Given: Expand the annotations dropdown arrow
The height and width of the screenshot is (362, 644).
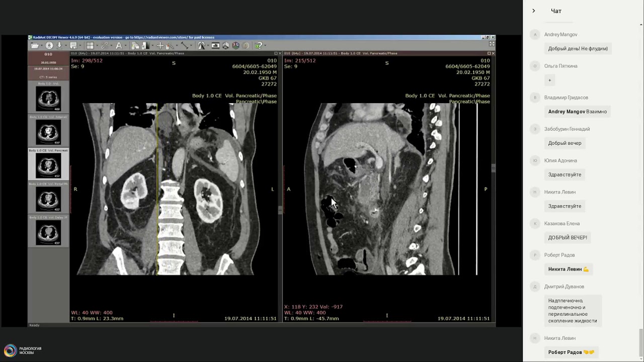Looking at the screenshot, I should [126, 45].
